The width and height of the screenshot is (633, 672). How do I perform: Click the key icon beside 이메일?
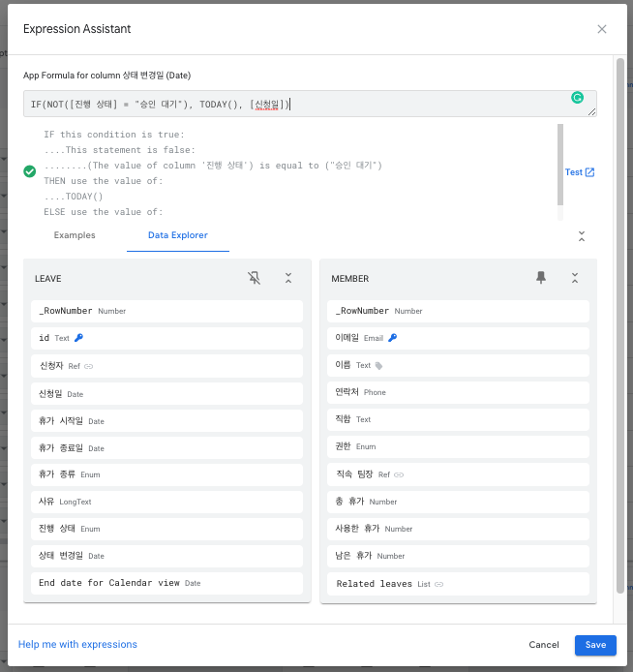tap(392, 338)
